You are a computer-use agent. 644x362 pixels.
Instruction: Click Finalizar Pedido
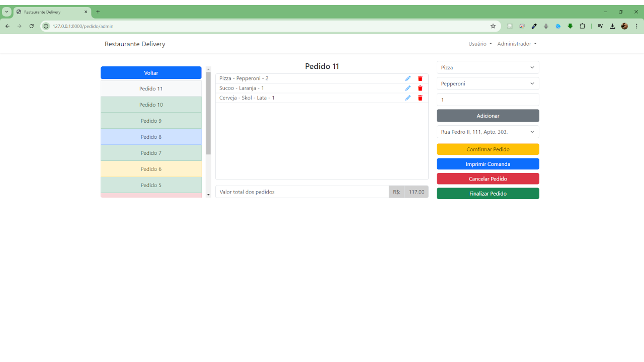pos(488,194)
